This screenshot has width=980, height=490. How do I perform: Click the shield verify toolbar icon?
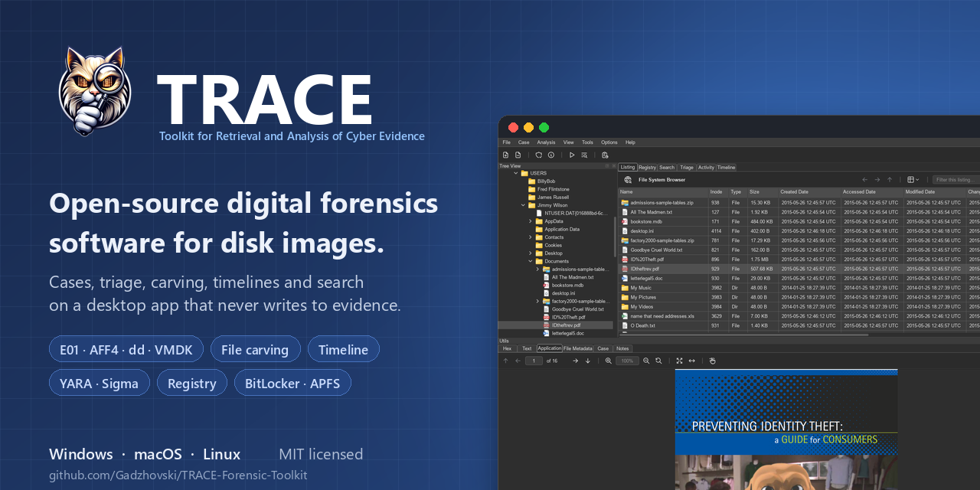[x=538, y=155]
